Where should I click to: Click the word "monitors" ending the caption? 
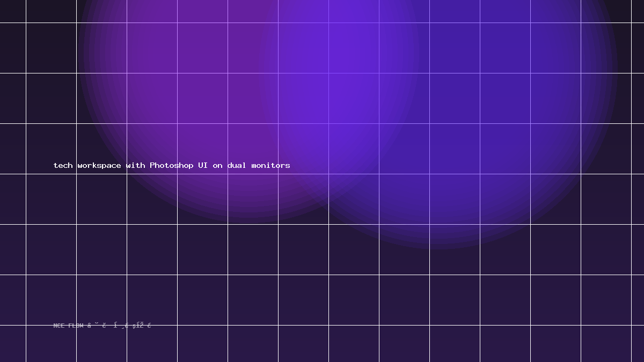click(271, 165)
